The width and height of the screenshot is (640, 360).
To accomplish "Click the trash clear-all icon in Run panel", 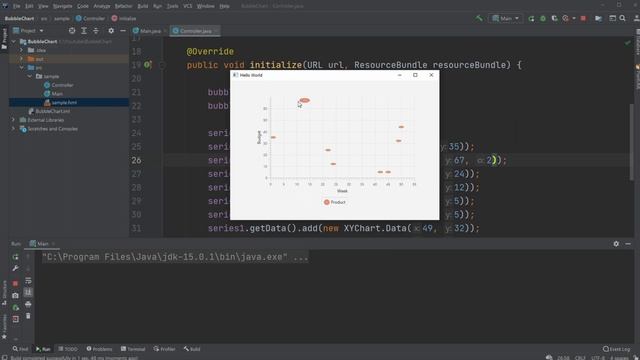I will point(28,316).
